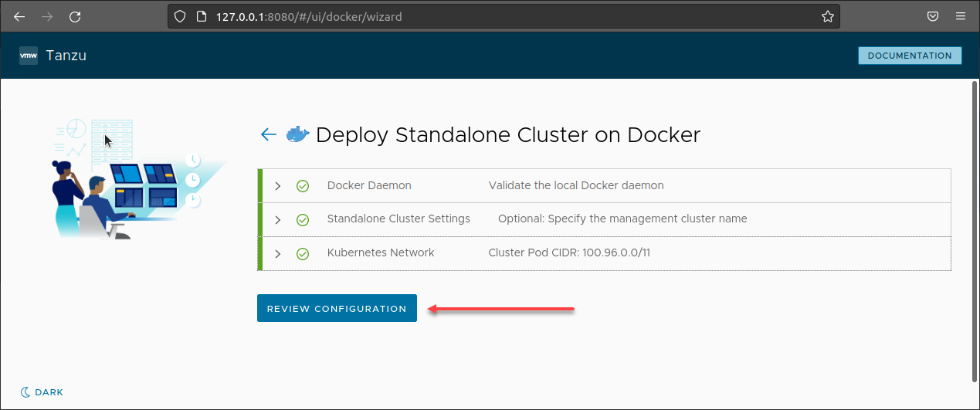Click the blue back arrow beside the title
Viewport: 980px width, 410px height.
coord(268,134)
